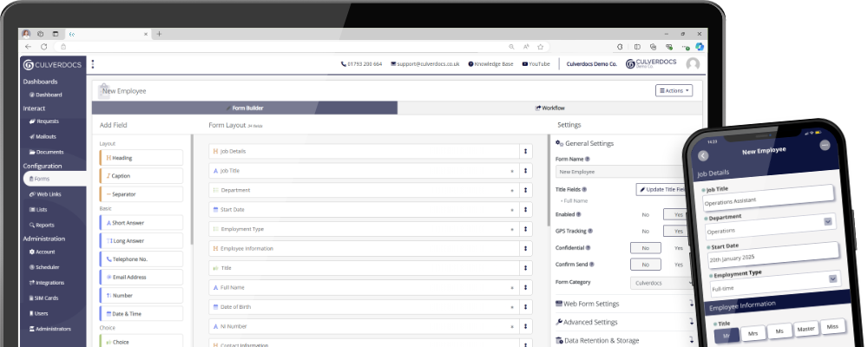Expand Data Retention & Storage section
868x347 pixels.
(624, 340)
